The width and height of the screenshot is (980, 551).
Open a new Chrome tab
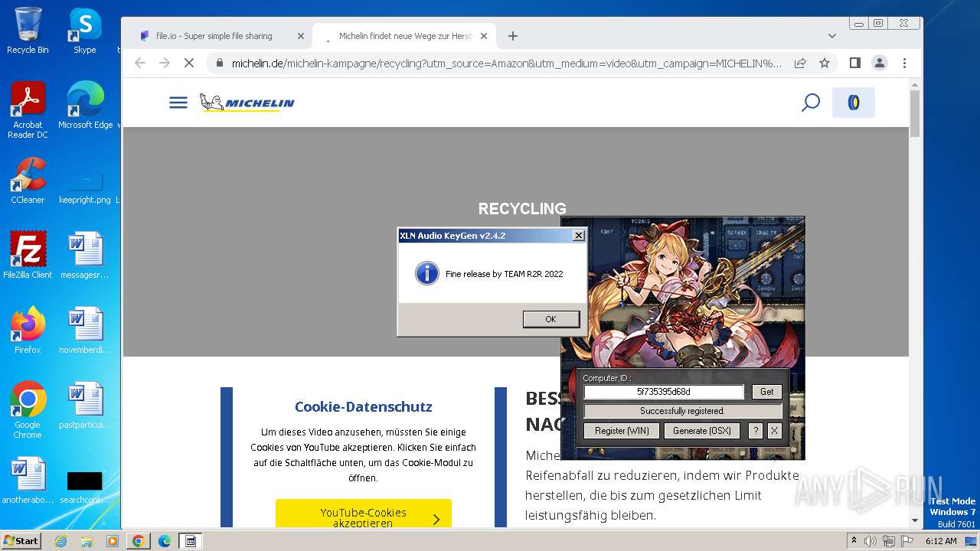pyautogui.click(x=513, y=36)
